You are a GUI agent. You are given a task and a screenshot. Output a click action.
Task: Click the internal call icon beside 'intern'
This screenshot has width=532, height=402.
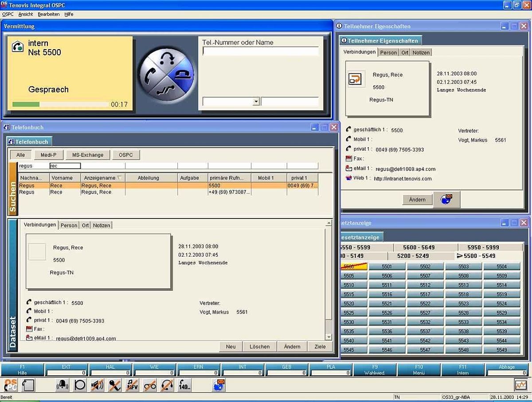(x=17, y=47)
